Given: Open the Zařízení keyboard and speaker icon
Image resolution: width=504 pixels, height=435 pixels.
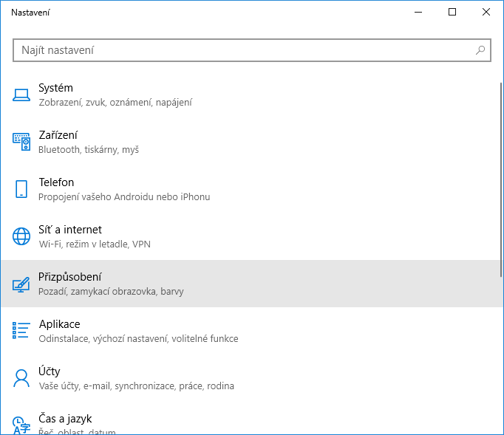Looking at the screenshot, I should [21, 142].
